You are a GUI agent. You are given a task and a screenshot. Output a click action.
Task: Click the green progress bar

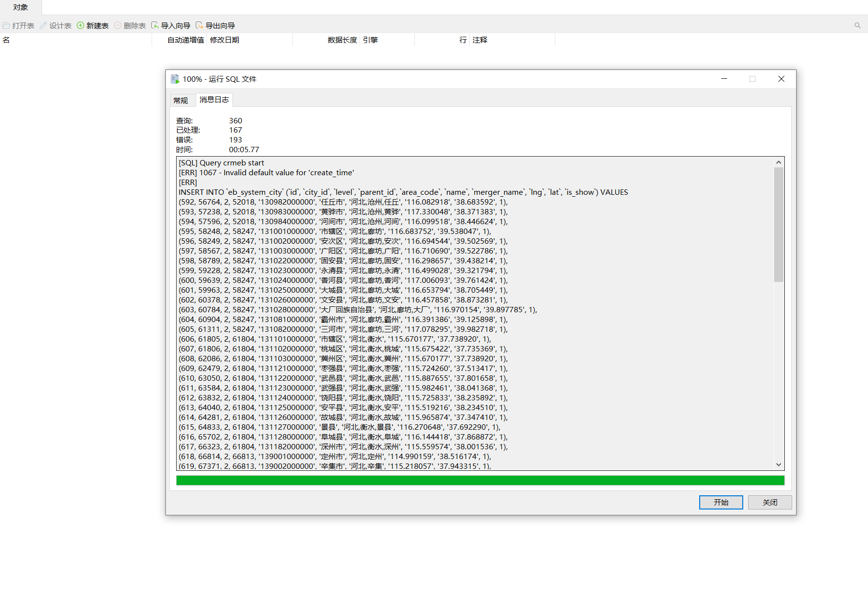pyautogui.click(x=480, y=481)
